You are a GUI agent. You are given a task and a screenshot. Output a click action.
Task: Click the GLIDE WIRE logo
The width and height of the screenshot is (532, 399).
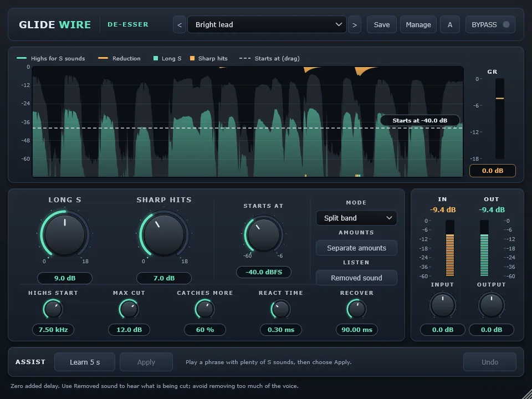coord(55,25)
